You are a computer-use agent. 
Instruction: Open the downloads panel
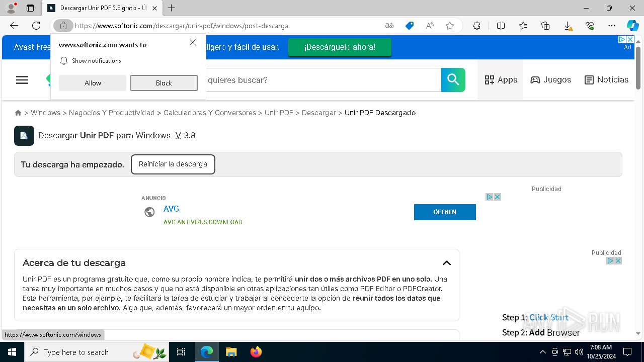pyautogui.click(x=568, y=26)
